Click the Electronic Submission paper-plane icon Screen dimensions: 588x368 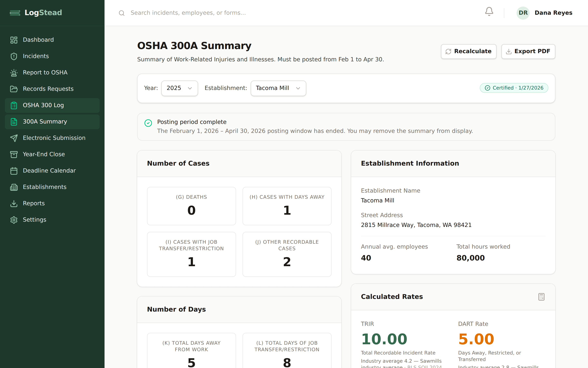point(14,138)
